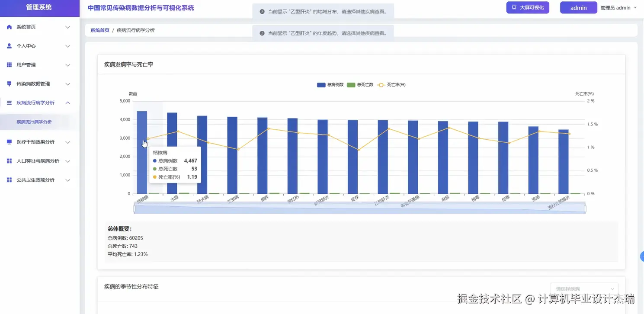Open the 管理员 admin account dropdown
The image size is (644, 314).
coord(618,7)
